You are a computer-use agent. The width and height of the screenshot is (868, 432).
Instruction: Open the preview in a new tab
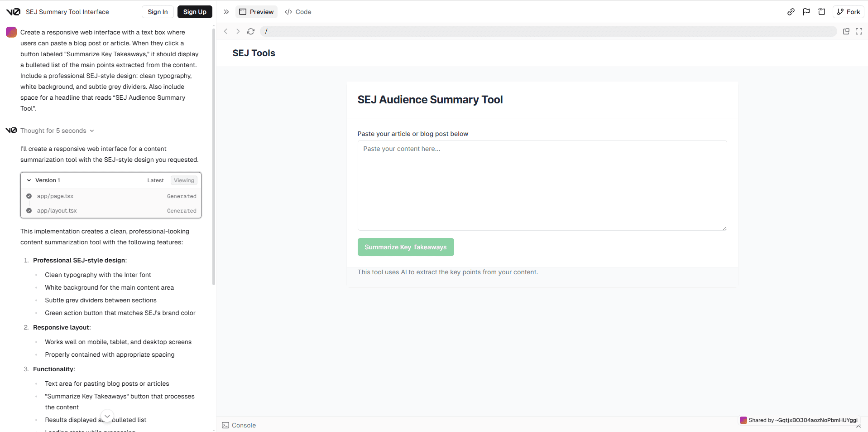point(846,31)
